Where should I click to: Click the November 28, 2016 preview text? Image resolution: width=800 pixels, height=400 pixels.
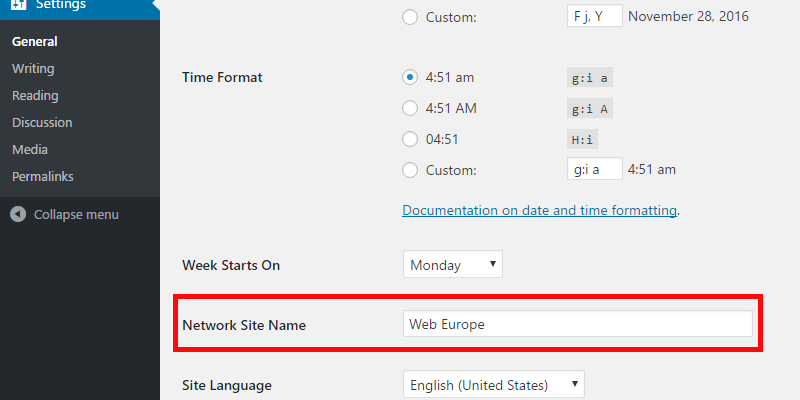[688, 16]
